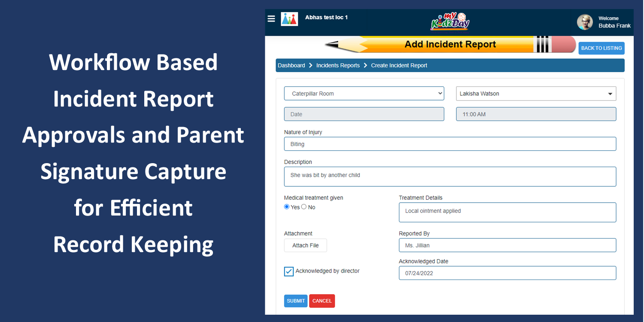Click Create Incident Report breadcrumb

point(399,65)
